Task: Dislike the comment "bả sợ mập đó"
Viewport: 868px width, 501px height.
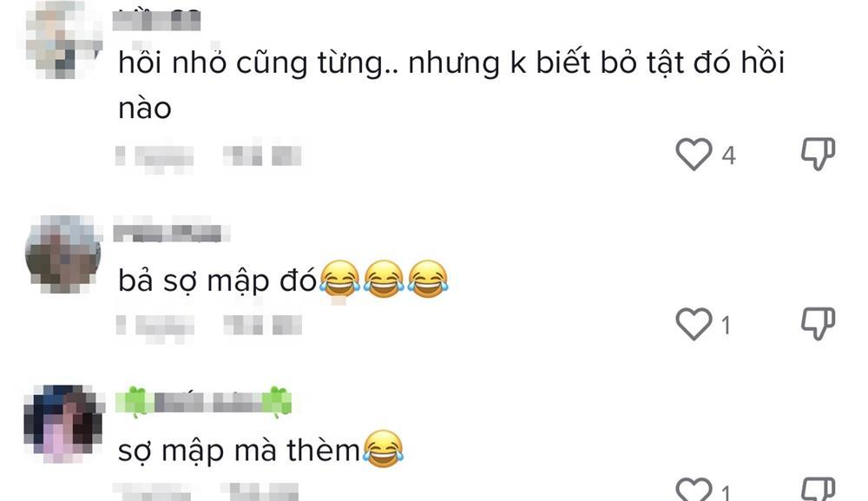Action: tap(819, 324)
